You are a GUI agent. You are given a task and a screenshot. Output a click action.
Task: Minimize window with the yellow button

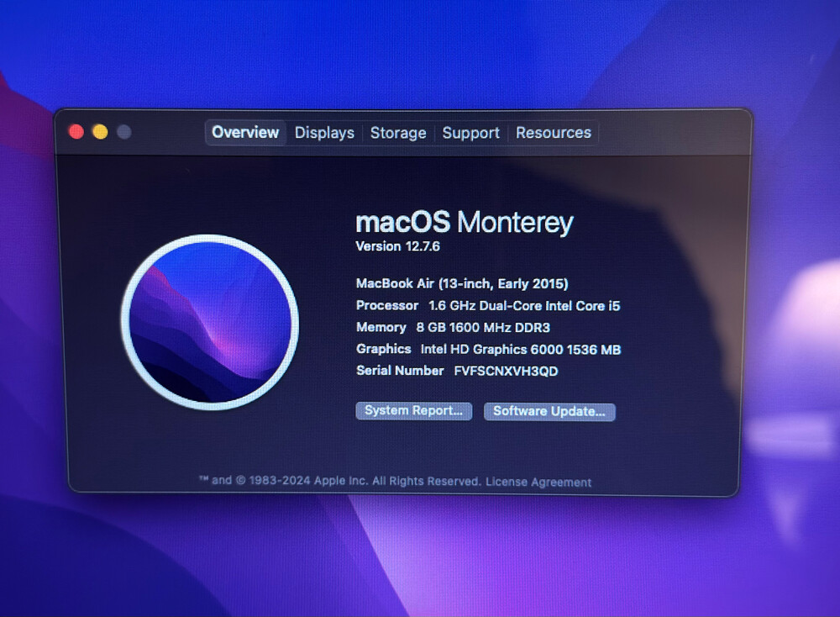coord(100,132)
